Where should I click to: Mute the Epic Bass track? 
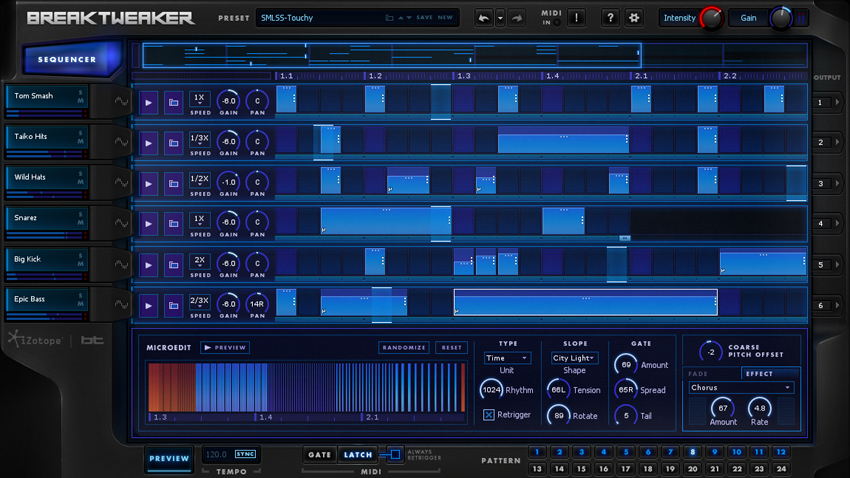point(81,304)
